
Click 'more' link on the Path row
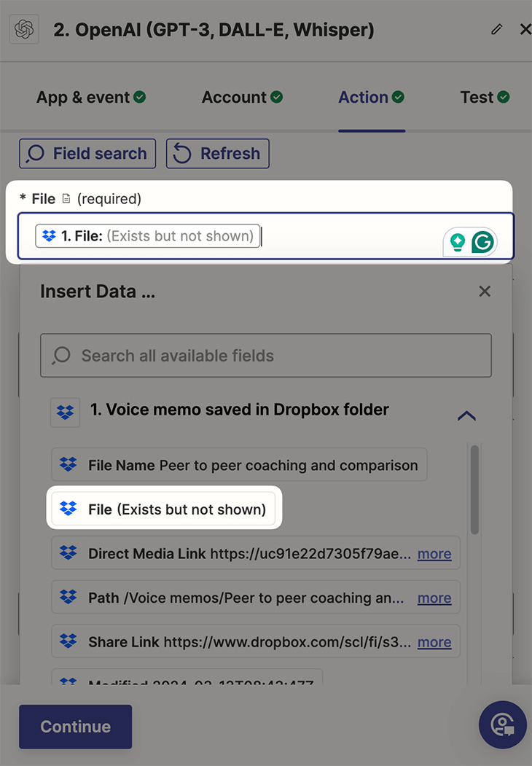point(434,598)
